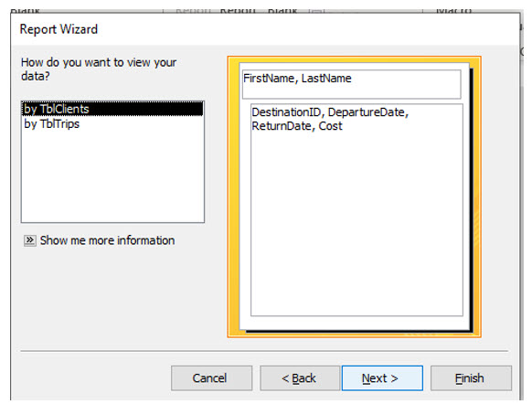Finish the Report Wizard
This screenshot has width=532, height=404.
tap(471, 377)
